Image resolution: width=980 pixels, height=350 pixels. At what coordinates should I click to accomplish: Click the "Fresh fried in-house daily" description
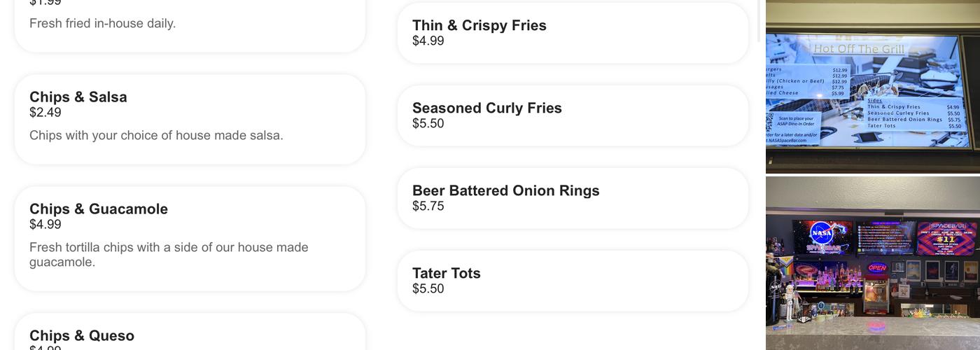102,24
